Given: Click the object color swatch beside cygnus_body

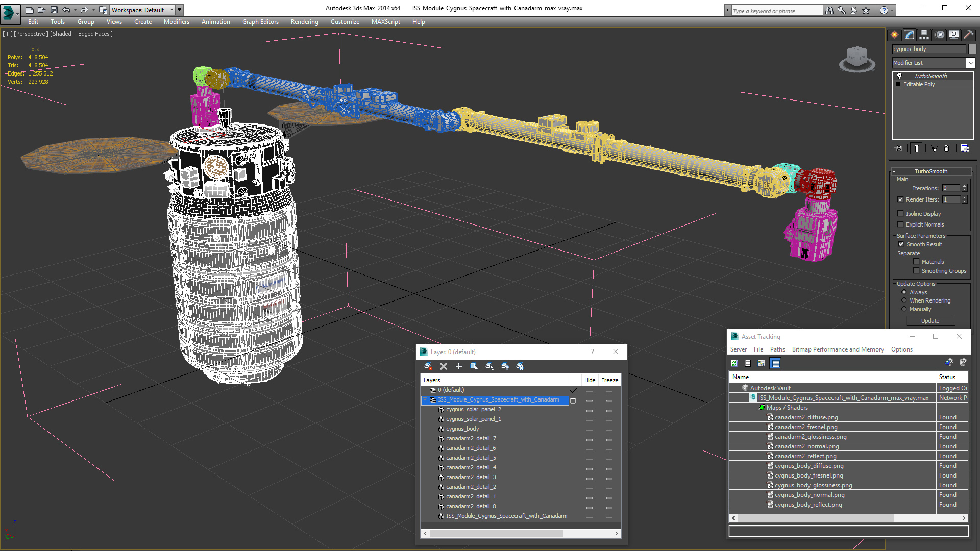Looking at the screenshot, I should pos(972,49).
